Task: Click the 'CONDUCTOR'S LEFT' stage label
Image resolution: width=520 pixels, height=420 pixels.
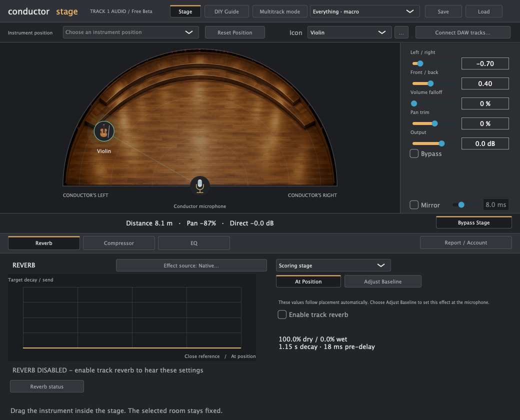Action: coord(85,195)
